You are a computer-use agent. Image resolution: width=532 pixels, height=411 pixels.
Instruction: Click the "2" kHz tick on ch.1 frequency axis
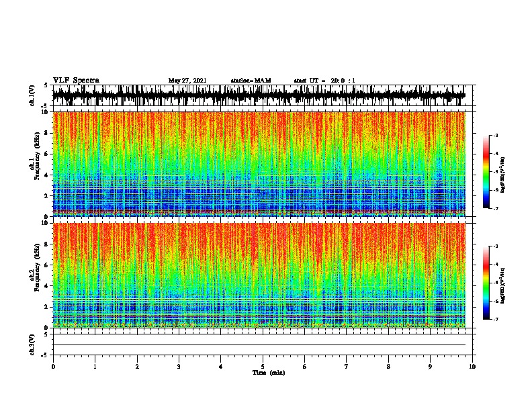(46, 196)
